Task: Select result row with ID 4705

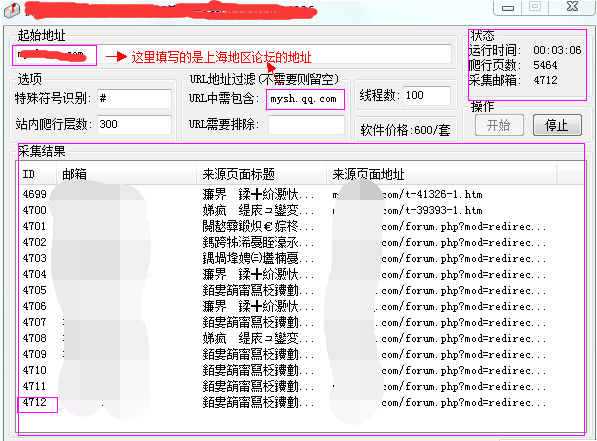Action: (301, 290)
